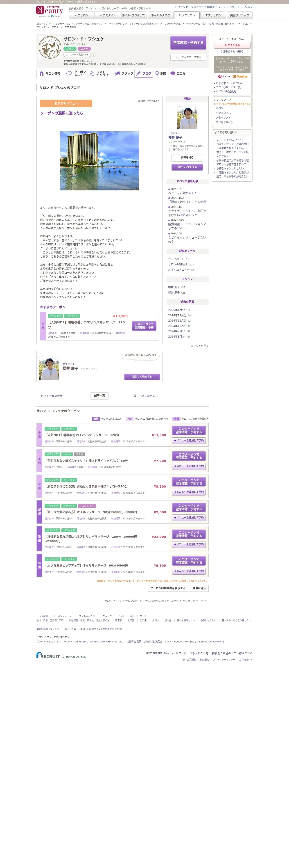
Task: Open the 美容クリニック tab
Action: click(239, 15)
